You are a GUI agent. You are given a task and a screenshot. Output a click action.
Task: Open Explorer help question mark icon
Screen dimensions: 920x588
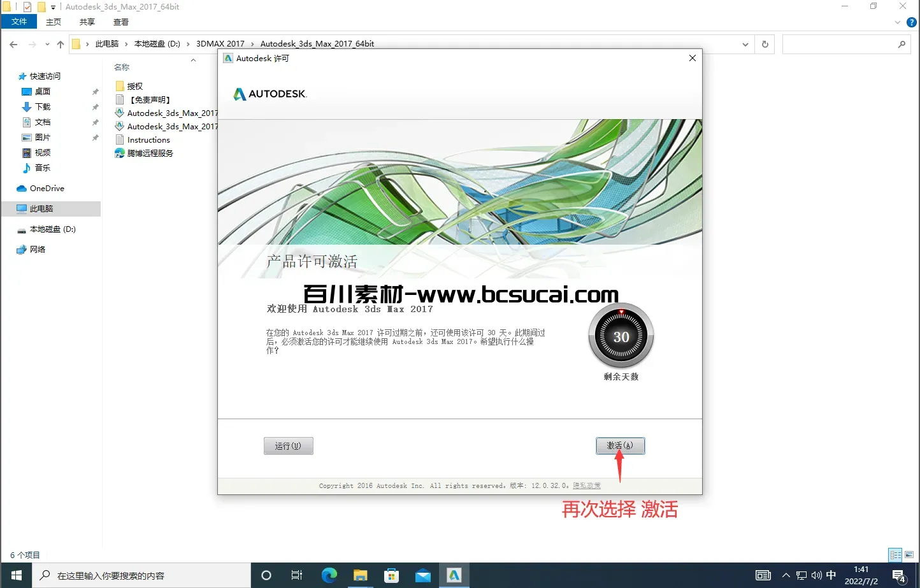point(912,22)
